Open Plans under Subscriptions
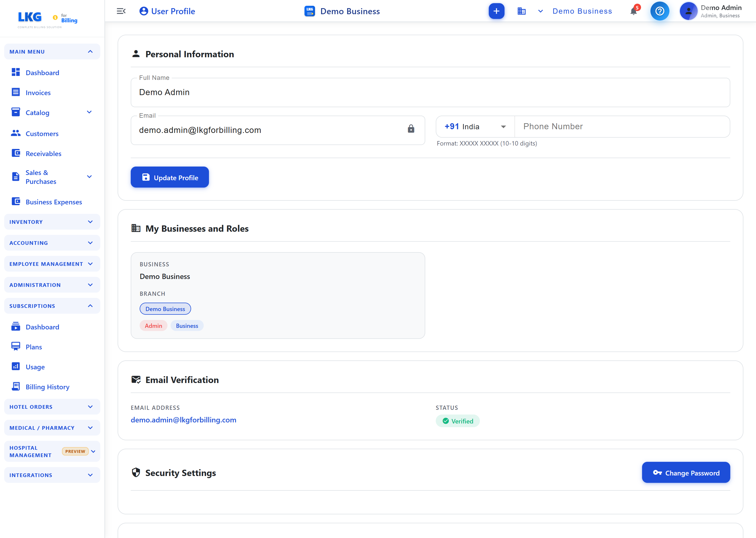The width and height of the screenshot is (756, 538). [x=52, y=347]
